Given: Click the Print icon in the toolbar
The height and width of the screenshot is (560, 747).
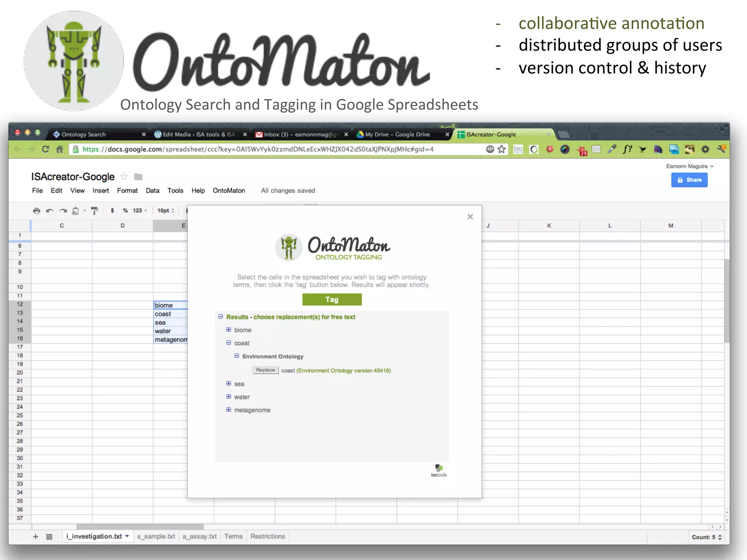Looking at the screenshot, I should [x=36, y=211].
